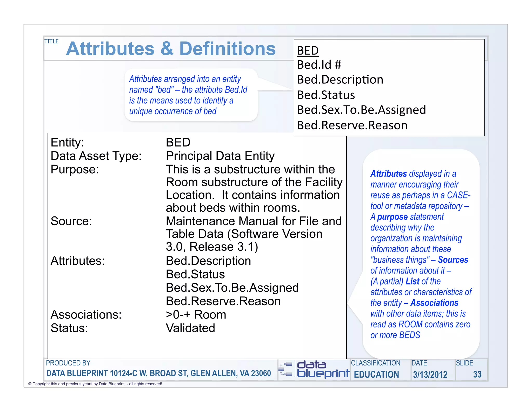Click the '>0-+ Room' association value
Viewport: 532px width, 411px height.
pyautogui.click(x=196, y=315)
